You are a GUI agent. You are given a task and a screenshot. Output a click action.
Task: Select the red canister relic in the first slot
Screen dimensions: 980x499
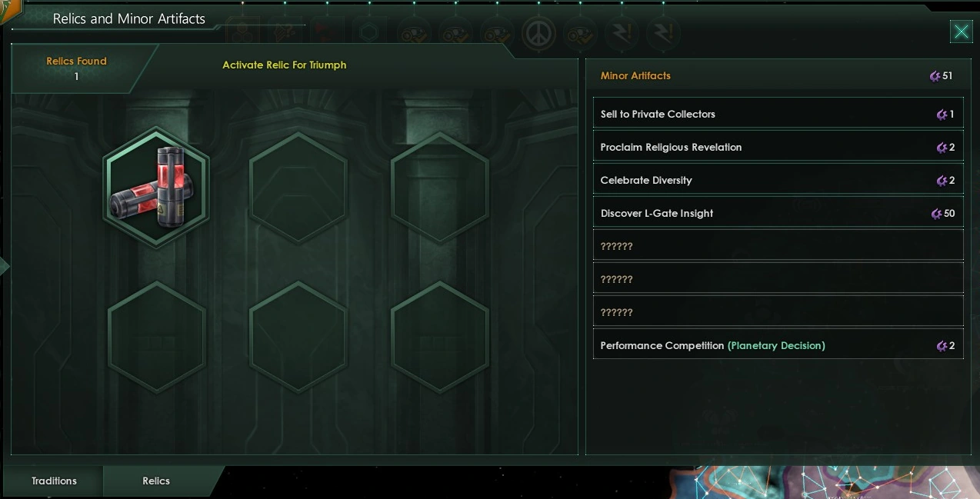[x=156, y=187]
